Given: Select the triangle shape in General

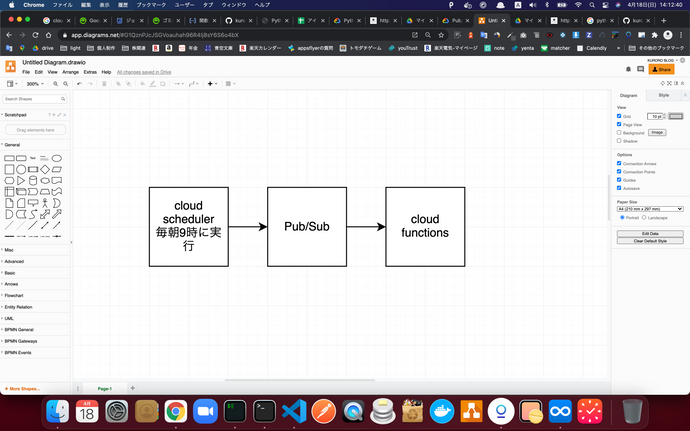Looking at the screenshot, I should tap(21, 181).
